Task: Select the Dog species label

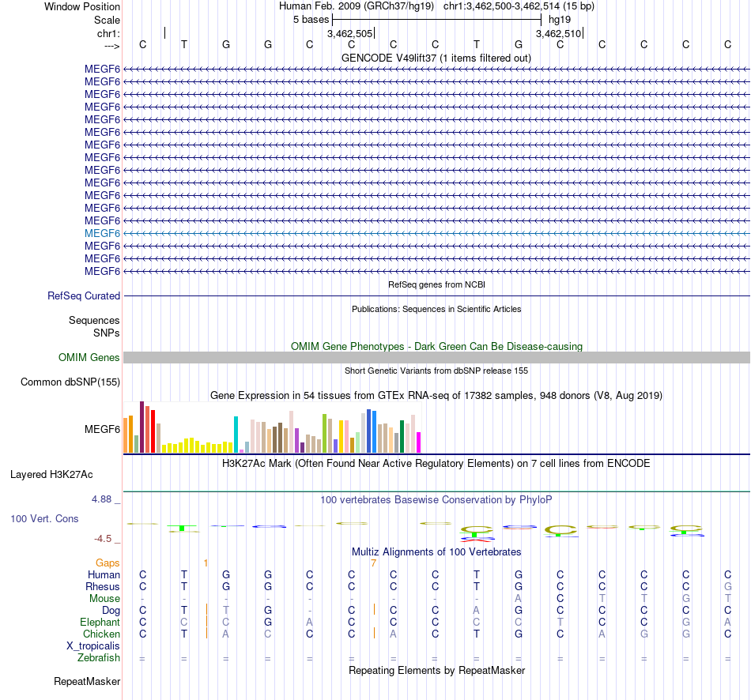Action: [111, 611]
